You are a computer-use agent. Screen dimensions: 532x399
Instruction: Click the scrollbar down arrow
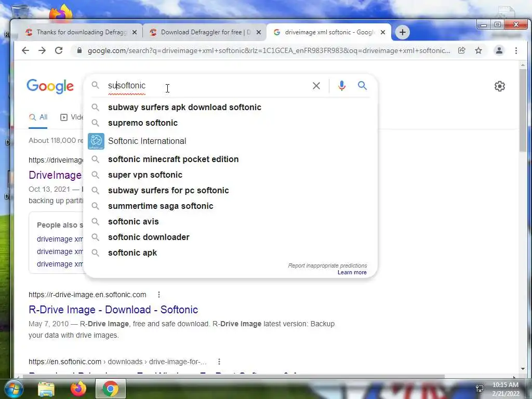[x=523, y=369]
